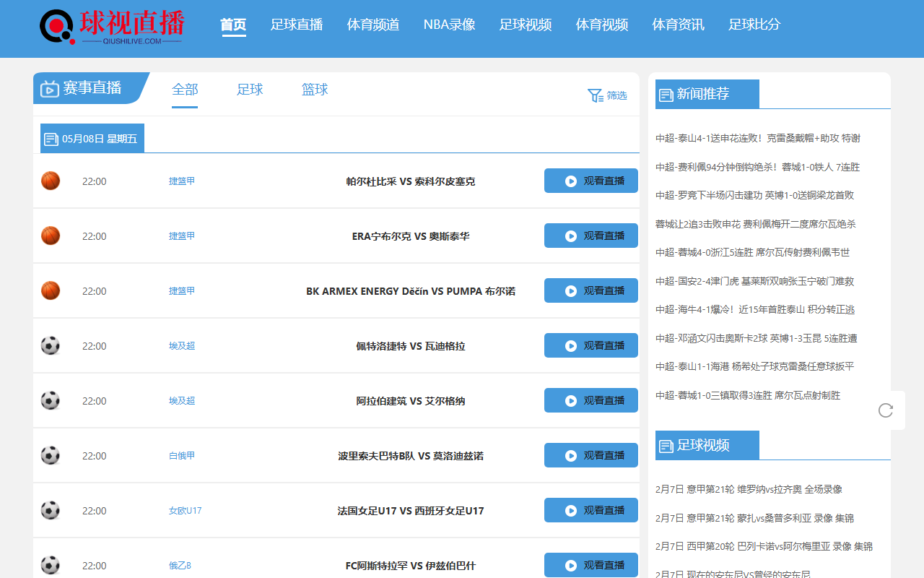924x578 pixels.
Task: Open video 意甲第21轮 蒙扎vs桑普多利亚
Action: pos(755,518)
